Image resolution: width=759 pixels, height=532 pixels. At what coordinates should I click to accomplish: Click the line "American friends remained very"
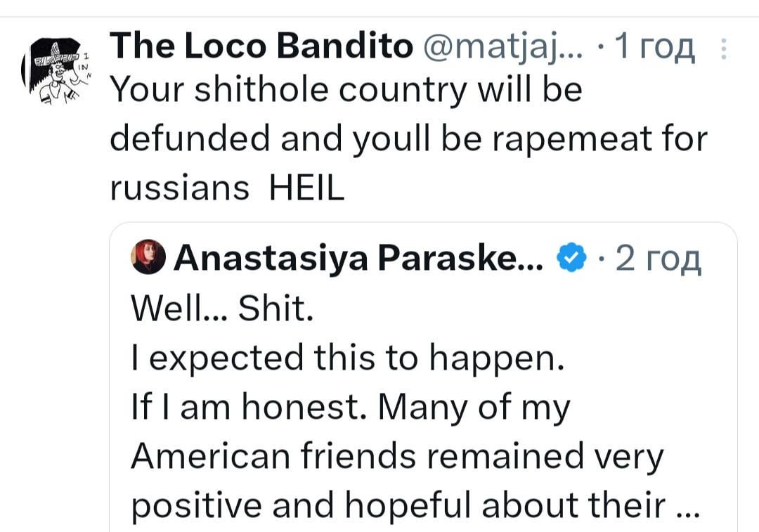[x=397, y=457]
